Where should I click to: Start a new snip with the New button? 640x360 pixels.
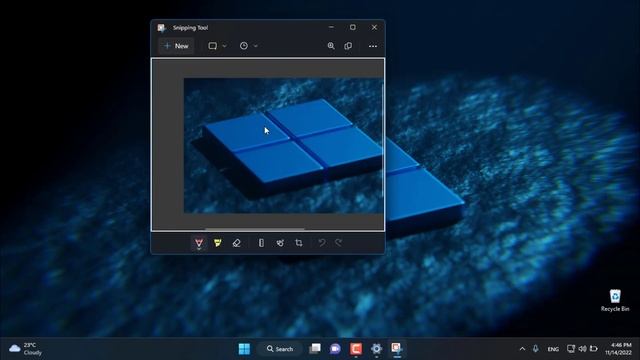point(176,46)
